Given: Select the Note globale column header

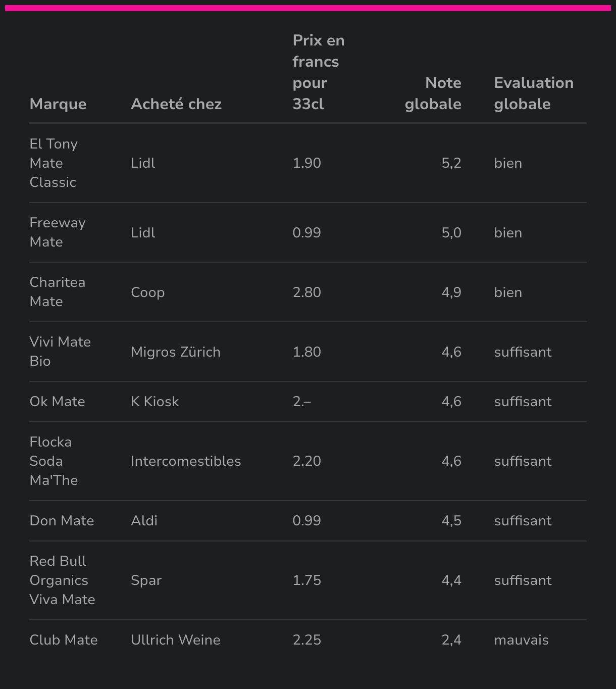Looking at the screenshot, I should [433, 93].
